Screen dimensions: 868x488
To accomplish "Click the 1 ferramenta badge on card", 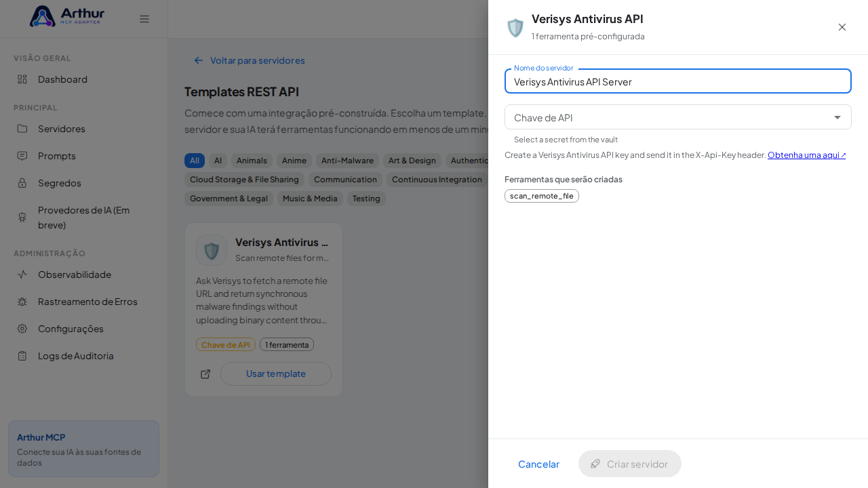I will click(x=287, y=344).
